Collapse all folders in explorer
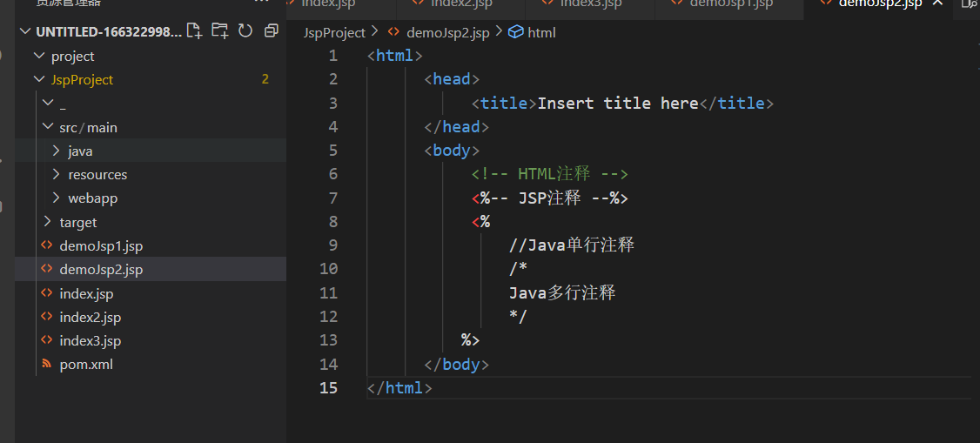 coord(271,31)
